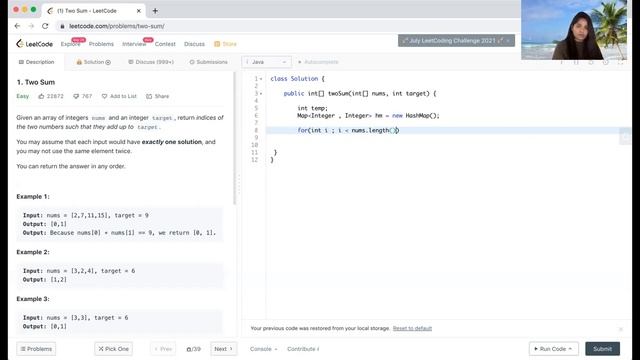Click the webcam video thumbnail
Image resolution: width=640 pixels, height=360 pixels.
pyautogui.click(x=574, y=30)
